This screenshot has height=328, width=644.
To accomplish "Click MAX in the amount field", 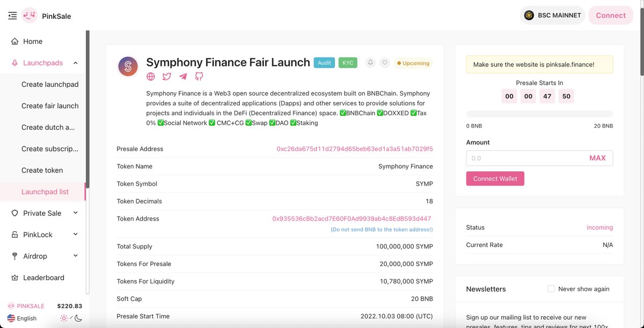I will point(597,158).
